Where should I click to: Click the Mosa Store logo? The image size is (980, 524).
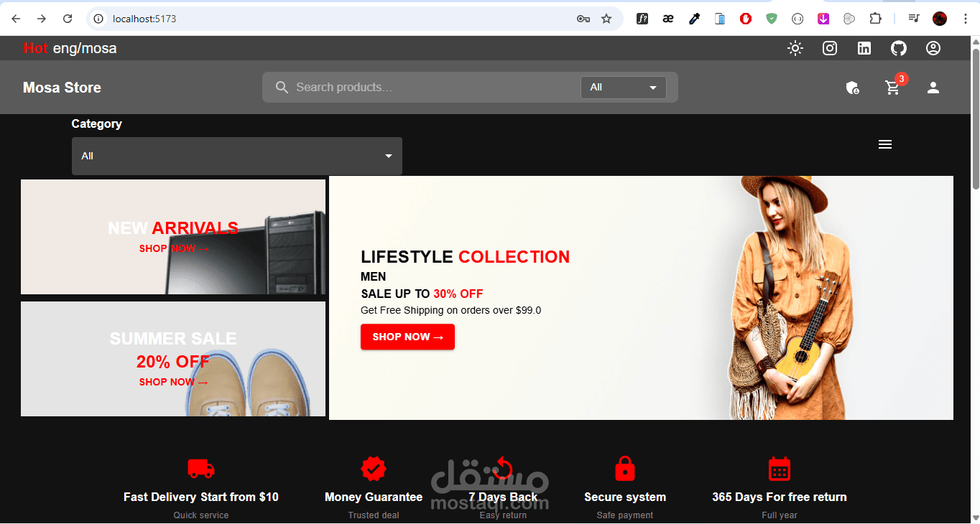62,88
